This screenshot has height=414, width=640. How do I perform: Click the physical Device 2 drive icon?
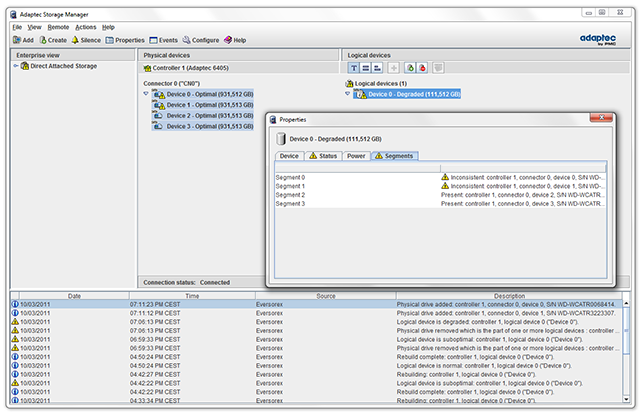158,116
